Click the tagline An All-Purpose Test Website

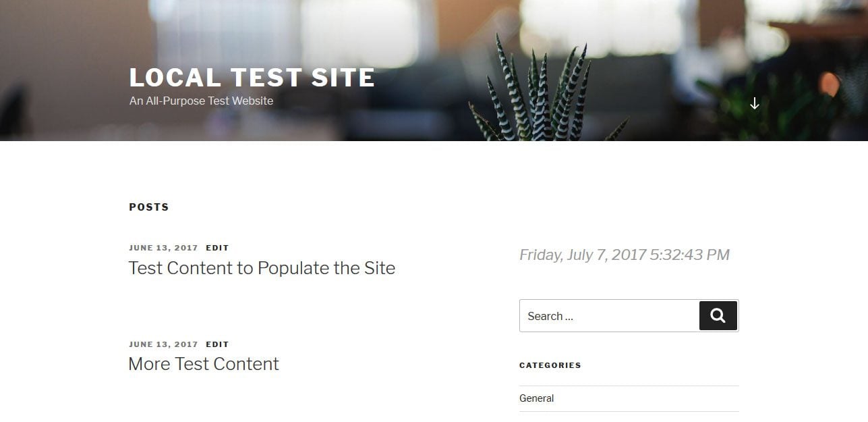pos(200,101)
